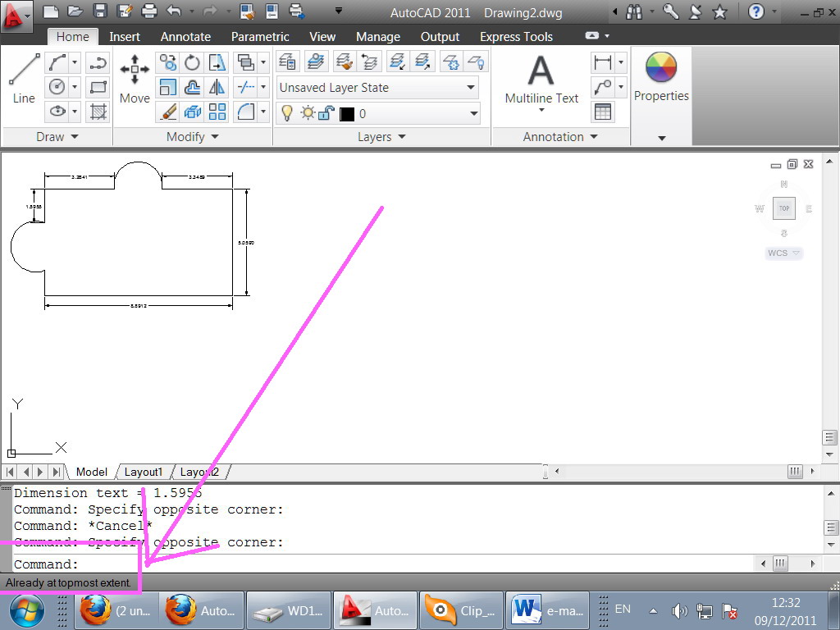Viewport: 840px width, 630px height.
Task: Open the Multiline Text dropdown arrow
Action: point(541,110)
